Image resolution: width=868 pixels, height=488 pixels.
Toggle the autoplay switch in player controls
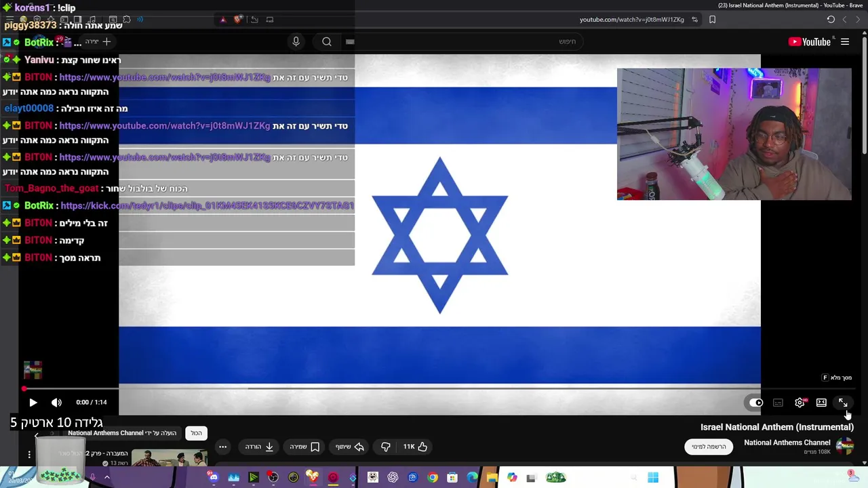(755, 403)
